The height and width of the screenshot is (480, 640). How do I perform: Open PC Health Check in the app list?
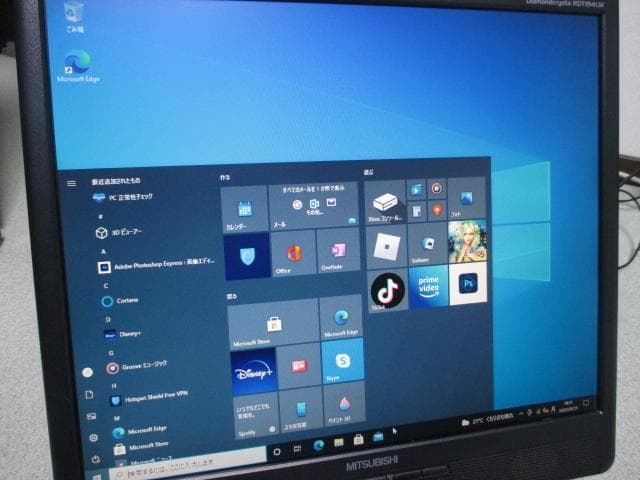tap(122, 198)
